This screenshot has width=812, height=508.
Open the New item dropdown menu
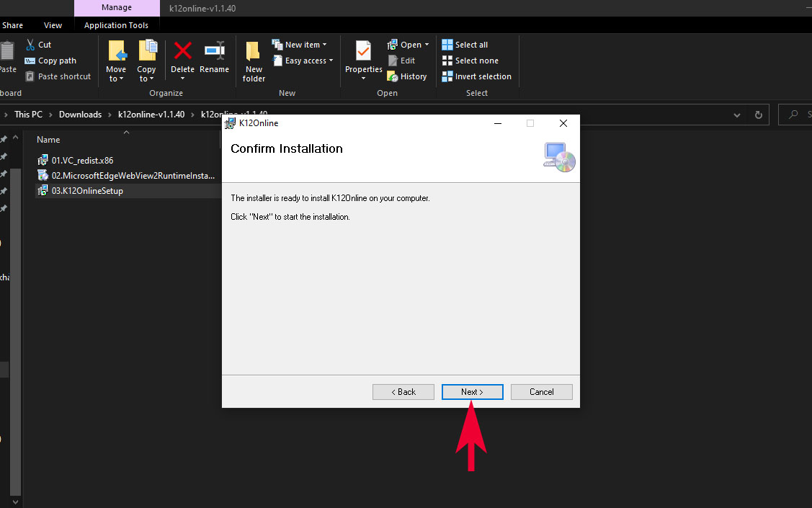coord(299,45)
